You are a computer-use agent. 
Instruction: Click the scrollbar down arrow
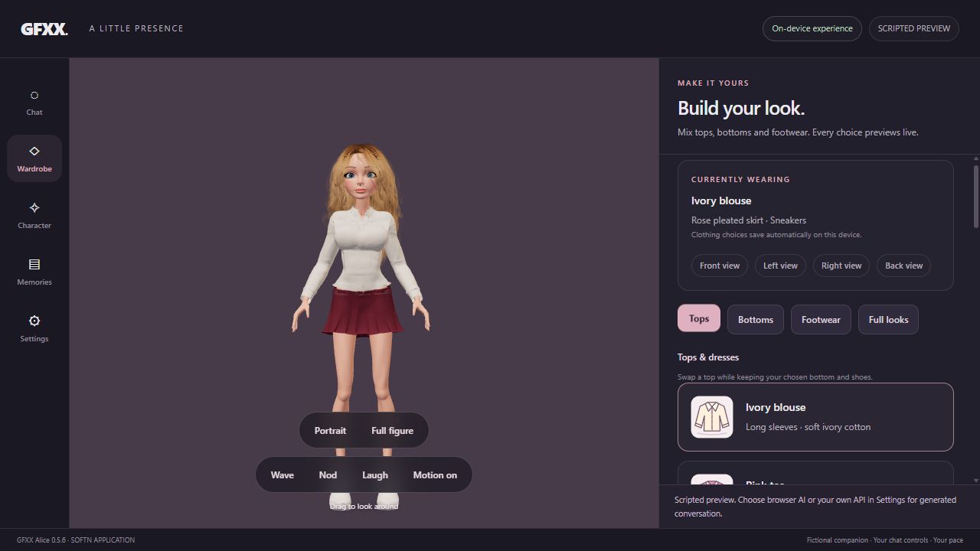coord(976,481)
